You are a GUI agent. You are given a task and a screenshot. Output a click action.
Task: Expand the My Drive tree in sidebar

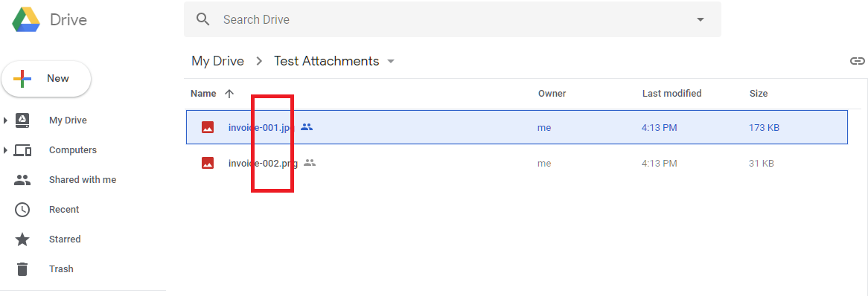coord(5,120)
